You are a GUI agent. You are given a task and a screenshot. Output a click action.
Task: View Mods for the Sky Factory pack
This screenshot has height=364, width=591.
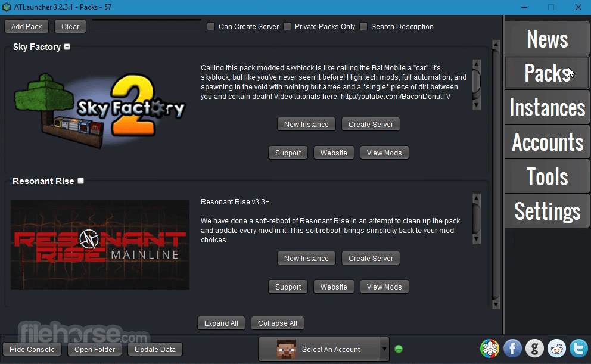point(384,153)
